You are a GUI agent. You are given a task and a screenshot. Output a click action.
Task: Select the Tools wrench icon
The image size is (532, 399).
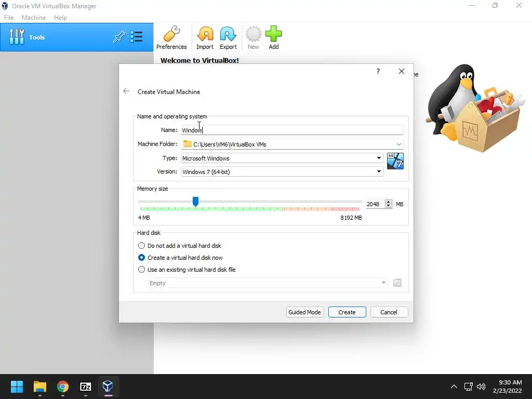pos(17,37)
